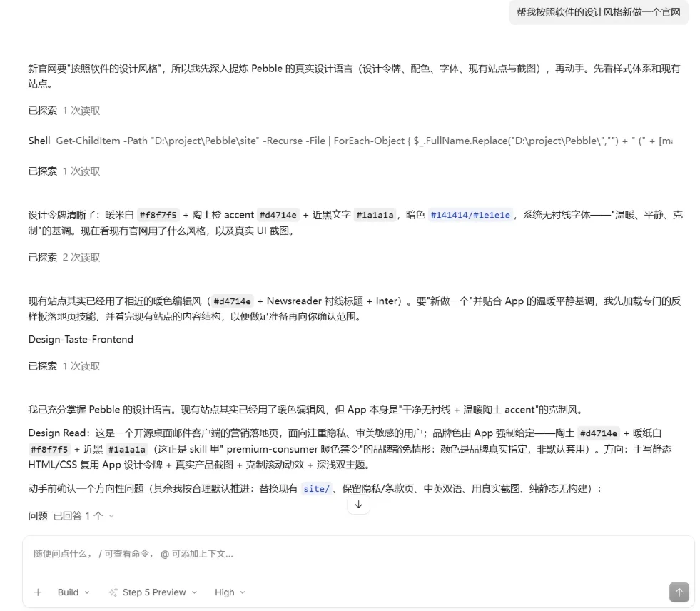Expand the first 已探索 1 次读取 entry
Screen dimensions: 700x611
[64, 111]
